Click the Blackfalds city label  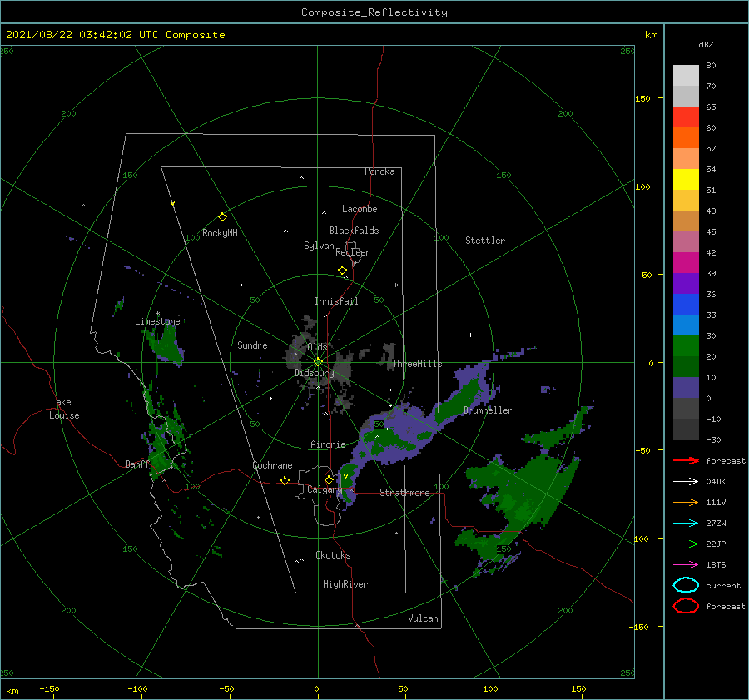point(354,231)
